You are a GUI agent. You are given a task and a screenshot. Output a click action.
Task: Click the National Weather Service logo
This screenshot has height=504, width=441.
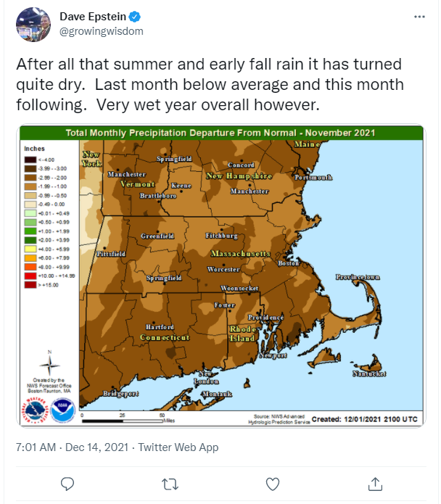35,410
